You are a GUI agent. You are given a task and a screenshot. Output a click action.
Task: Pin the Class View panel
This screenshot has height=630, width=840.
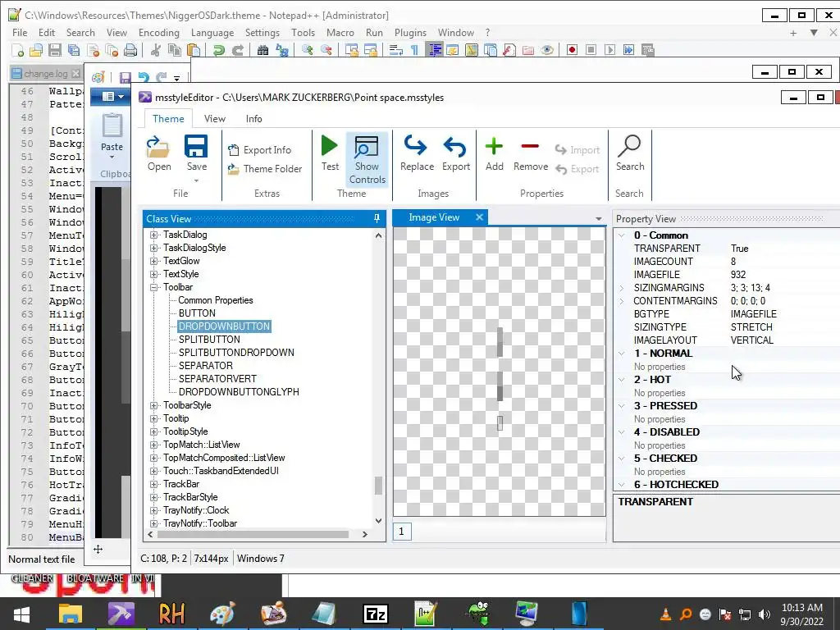[377, 218]
